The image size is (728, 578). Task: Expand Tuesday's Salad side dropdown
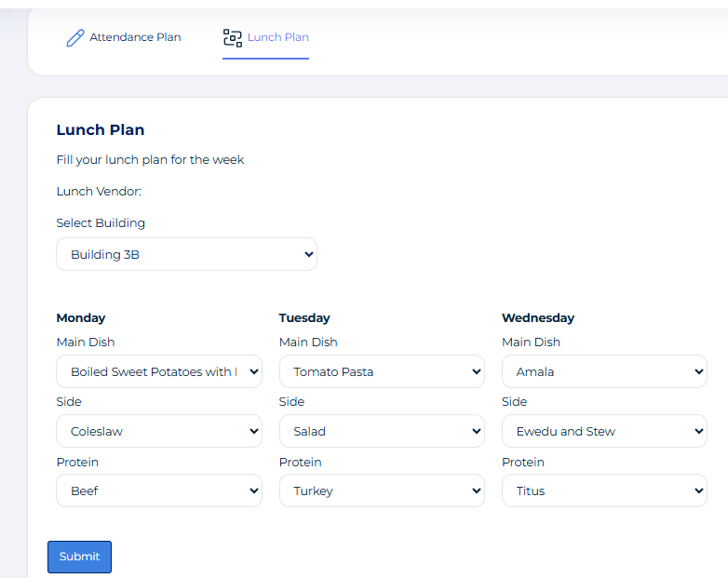(x=382, y=431)
